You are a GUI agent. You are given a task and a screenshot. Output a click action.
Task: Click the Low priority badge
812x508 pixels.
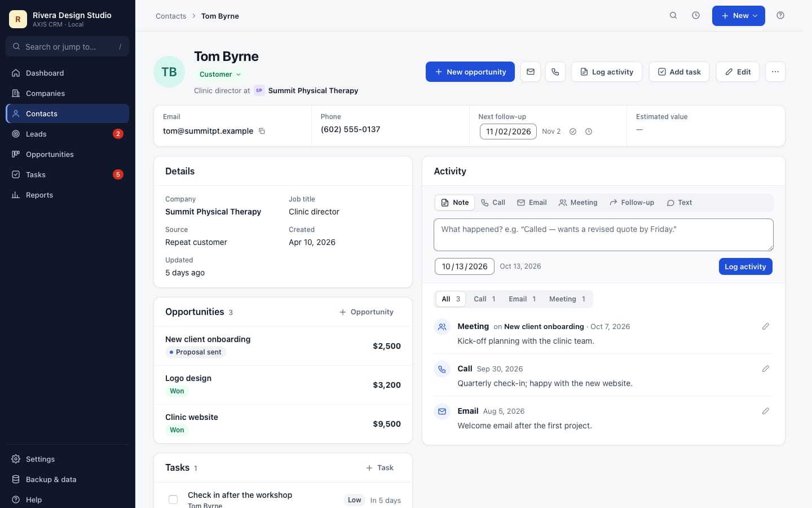354,500
